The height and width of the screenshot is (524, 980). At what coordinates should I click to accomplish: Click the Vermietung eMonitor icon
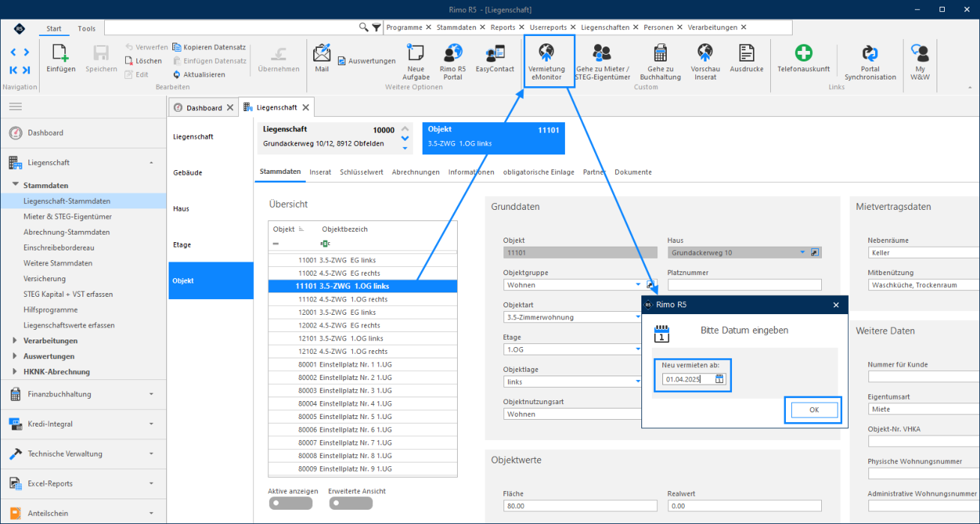(x=547, y=52)
